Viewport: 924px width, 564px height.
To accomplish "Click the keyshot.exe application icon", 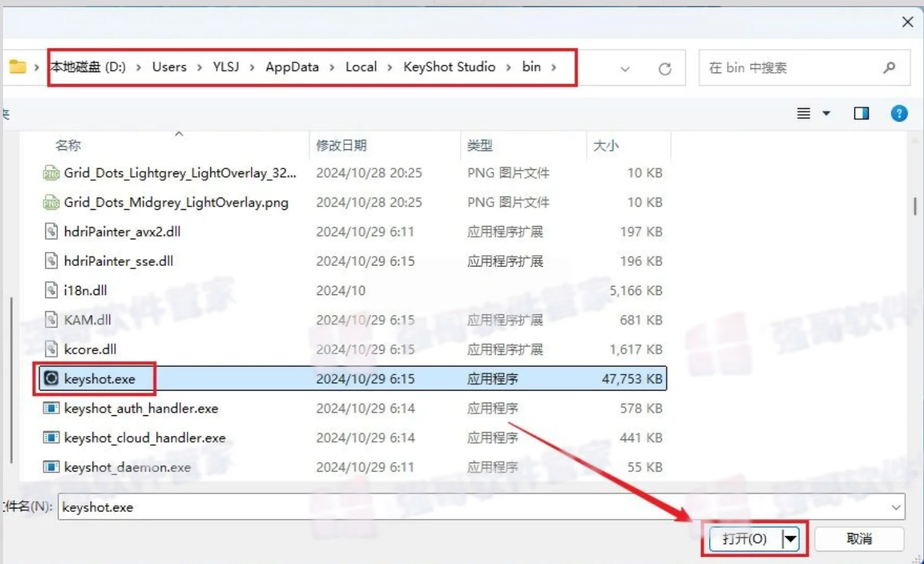I will 51,378.
